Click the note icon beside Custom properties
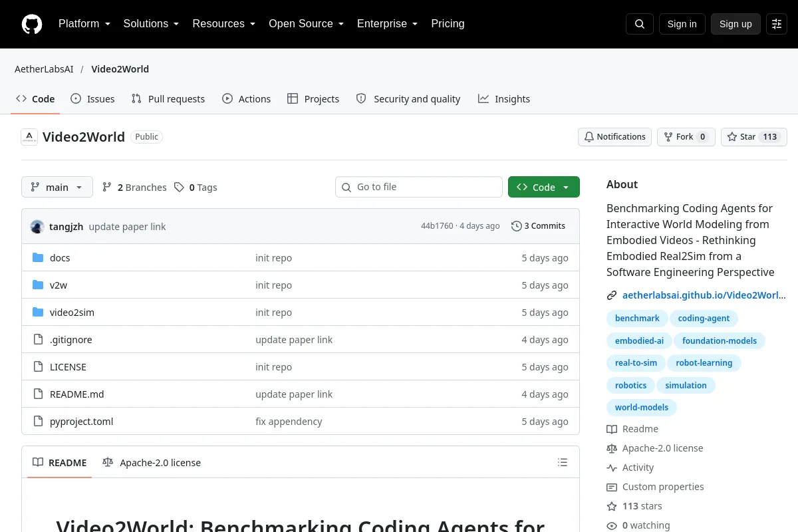This screenshot has width=798, height=532. pyautogui.click(x=612, y=487)
